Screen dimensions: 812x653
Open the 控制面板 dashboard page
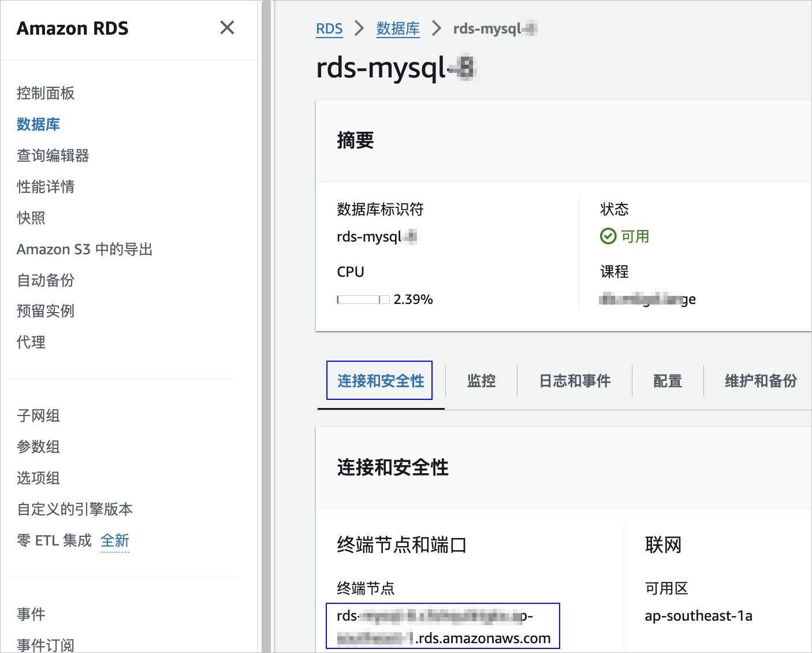tap(46, 93)
